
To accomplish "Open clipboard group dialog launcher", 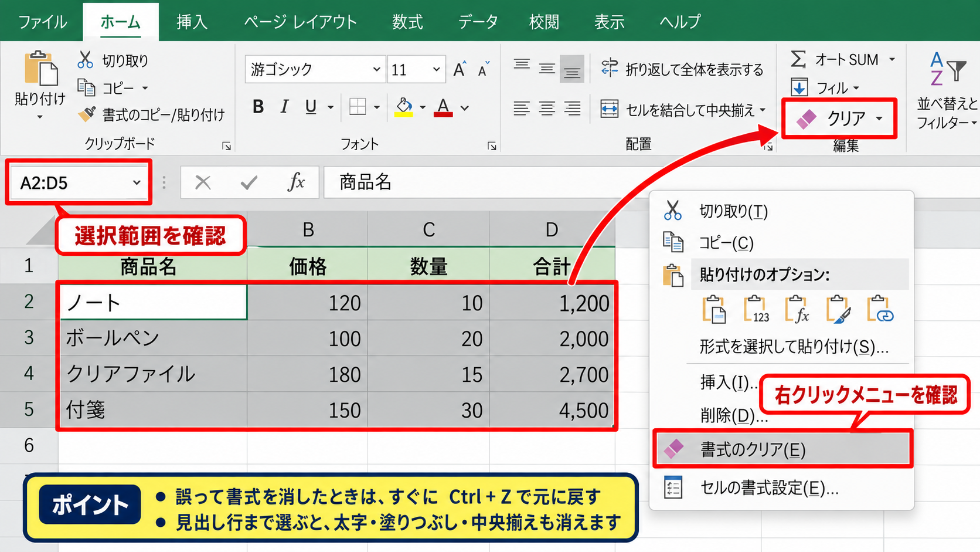I will [x=226, y=146].
